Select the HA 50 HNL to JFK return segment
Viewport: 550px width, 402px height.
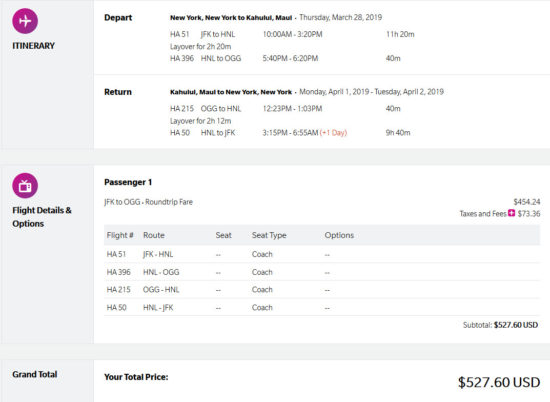pyautogui.click(x=290, y=133)
